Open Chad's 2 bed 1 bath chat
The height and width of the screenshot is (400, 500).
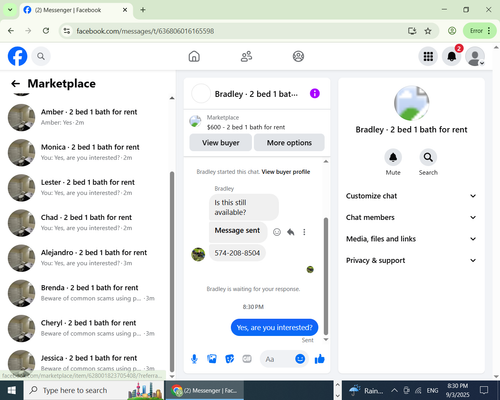tap(87, 223)
